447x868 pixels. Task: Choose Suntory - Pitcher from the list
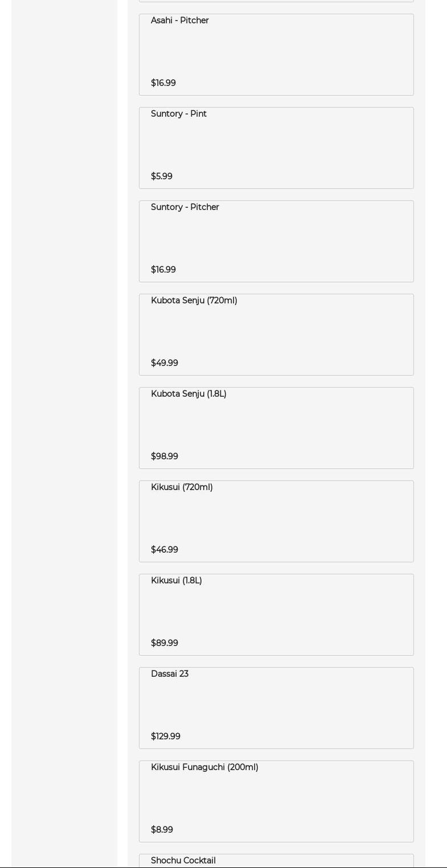276,241
